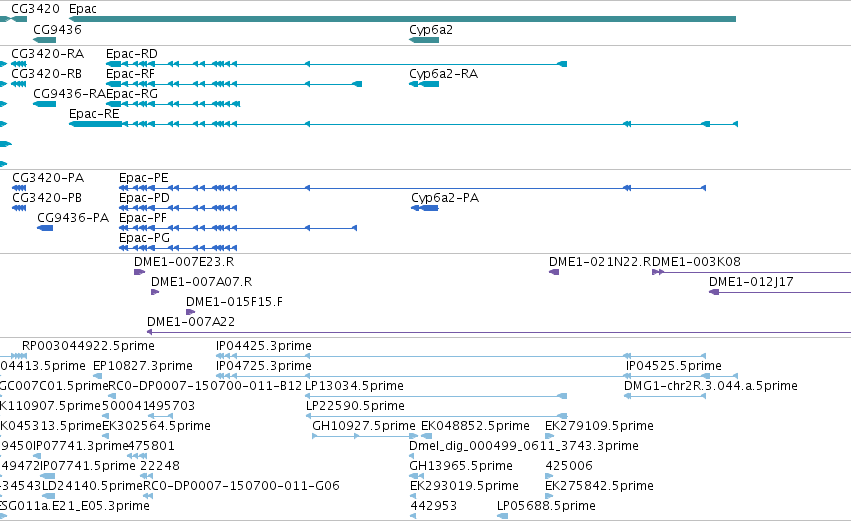
Task: Select clone DME1-007A07.R
Action: 155,292
